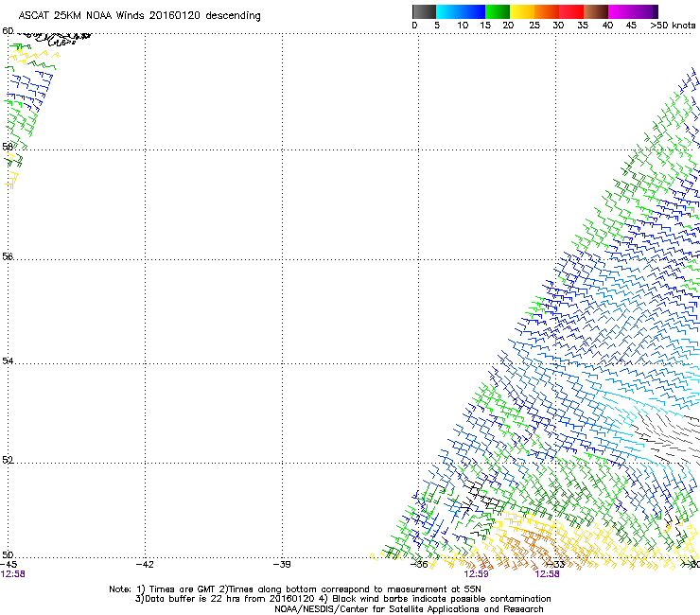Click the '>50 knots' legend label

[x=673, y=26]
